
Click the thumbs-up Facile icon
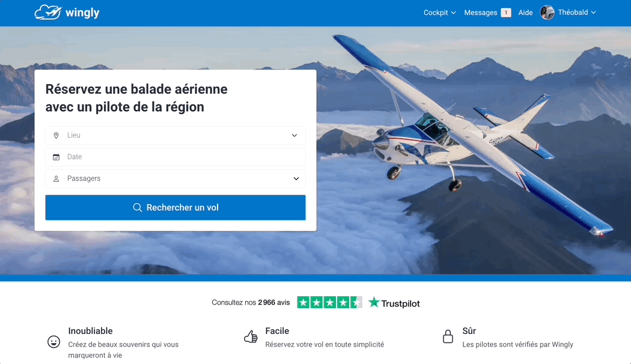pos(251,336)
